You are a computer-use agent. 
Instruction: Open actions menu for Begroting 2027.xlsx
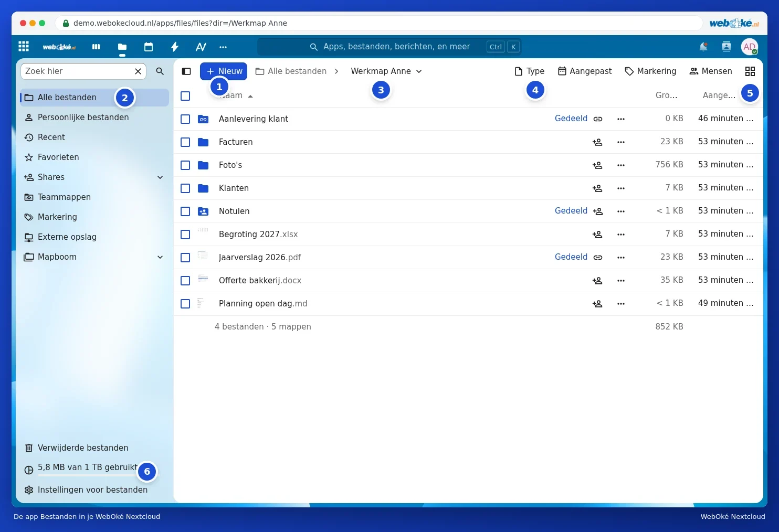[x=621, y=235]
